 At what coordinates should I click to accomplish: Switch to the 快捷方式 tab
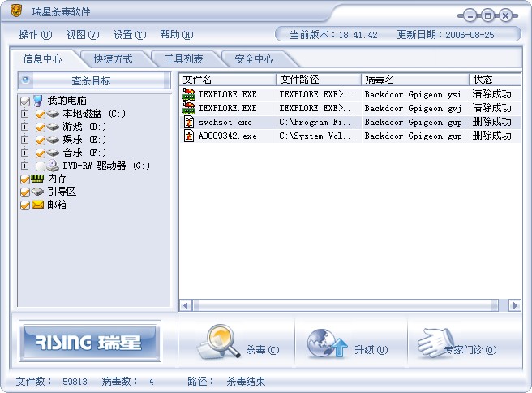point(113,59)
